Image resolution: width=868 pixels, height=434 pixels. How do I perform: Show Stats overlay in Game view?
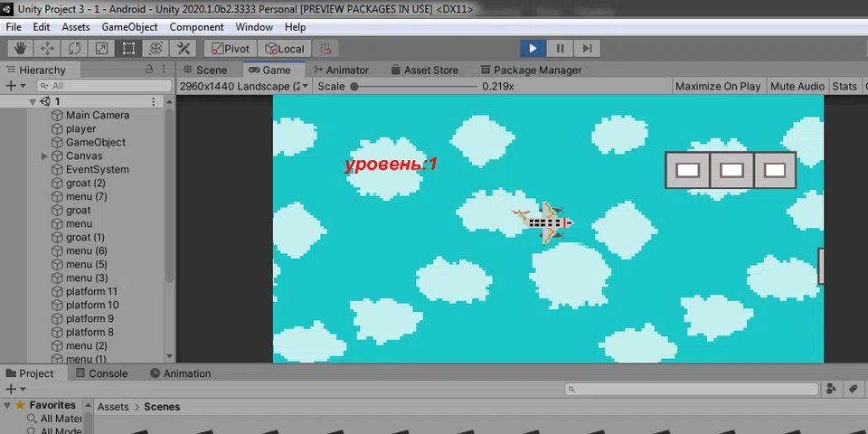tap(844, 86)
